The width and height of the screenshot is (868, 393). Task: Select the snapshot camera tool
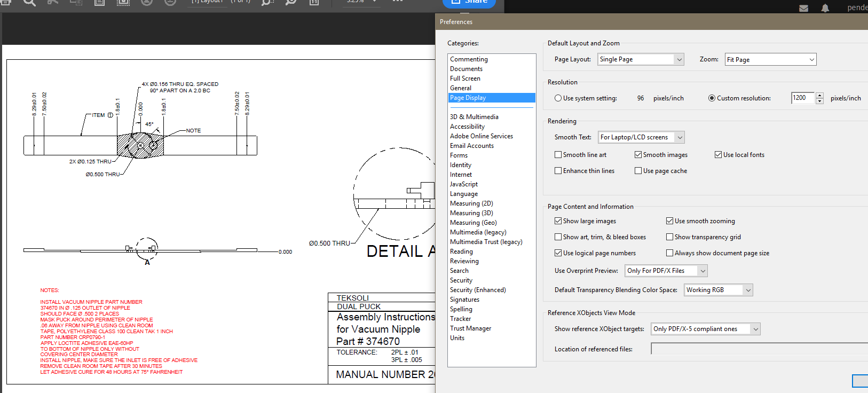[123, 3]
